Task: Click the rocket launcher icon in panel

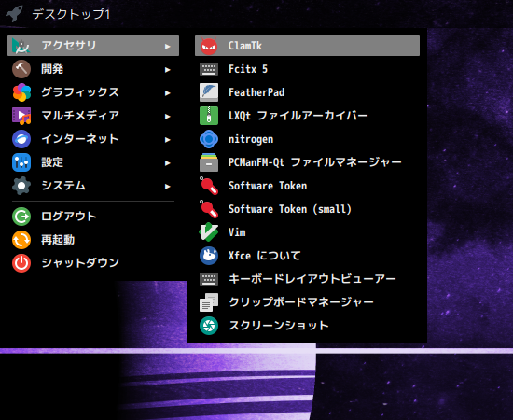Action: pos(14,14)
